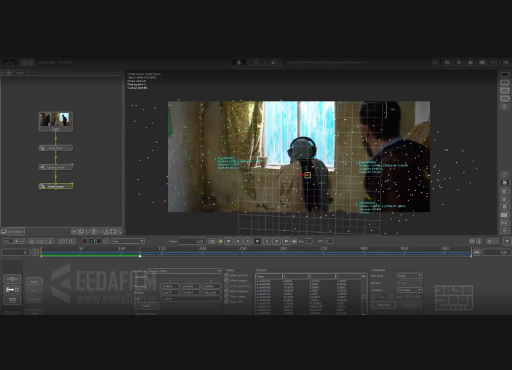Viewport: 512px width, 370px height.
Task: Click the stop playback button
Action: click(257, 241)
